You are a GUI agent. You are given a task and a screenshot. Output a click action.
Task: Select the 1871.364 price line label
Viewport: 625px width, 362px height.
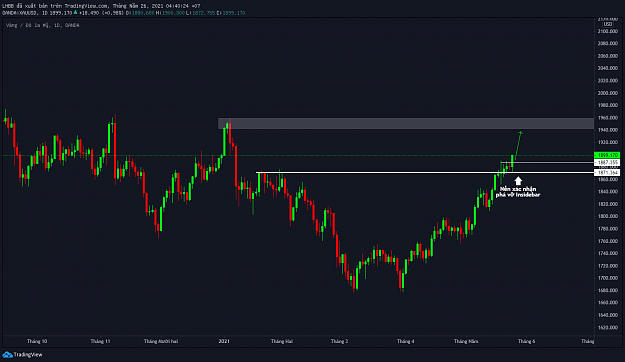(607, 173)
